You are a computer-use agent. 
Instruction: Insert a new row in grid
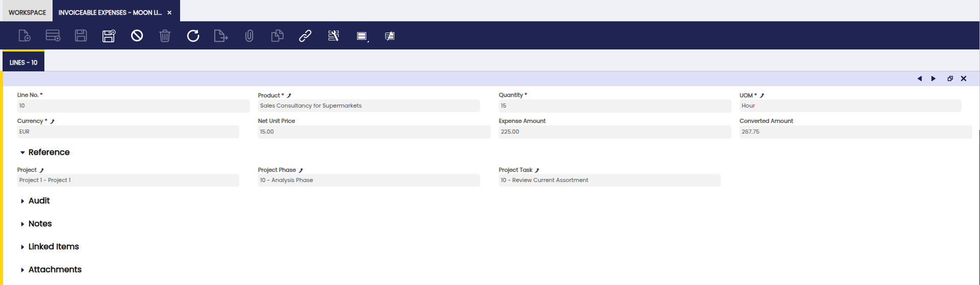coord(53,36)
